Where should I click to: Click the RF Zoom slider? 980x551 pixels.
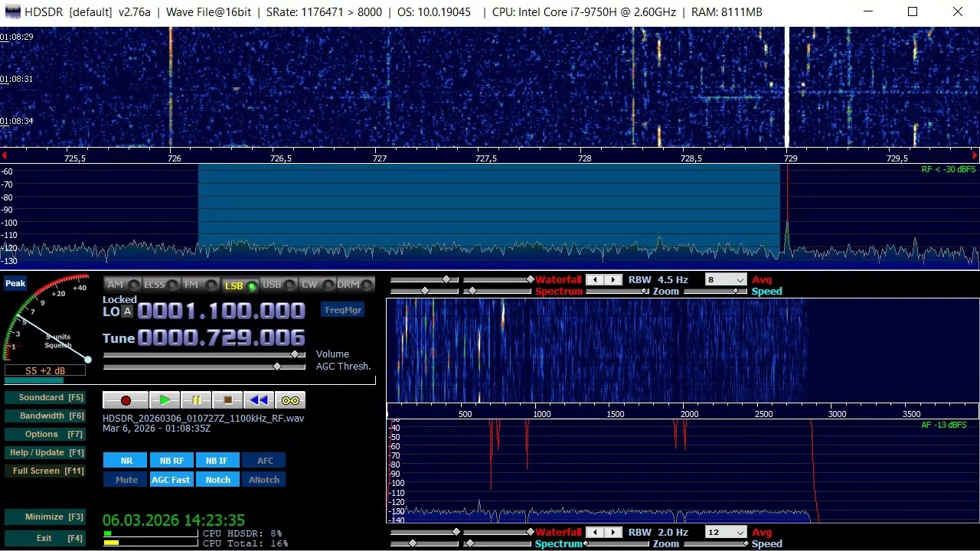pos(618,292)
